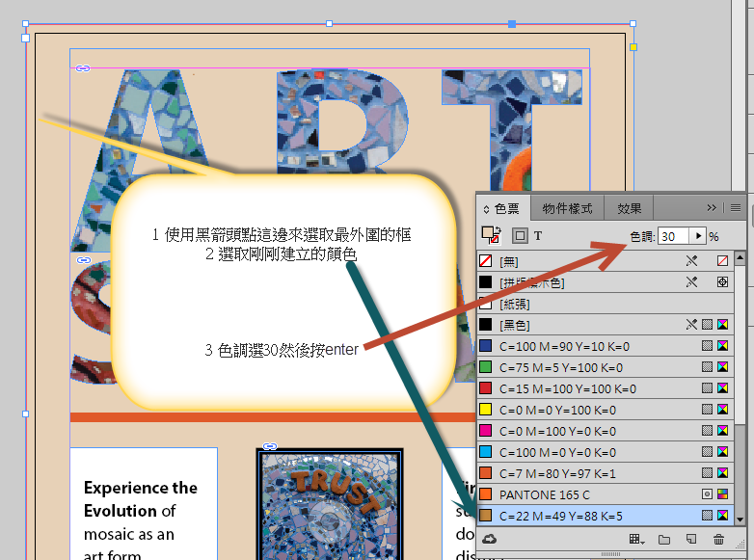Open the 色票 (Swatches) panel flyout menu
Viewport: 754px width, 560px height.
click(736, 207)
